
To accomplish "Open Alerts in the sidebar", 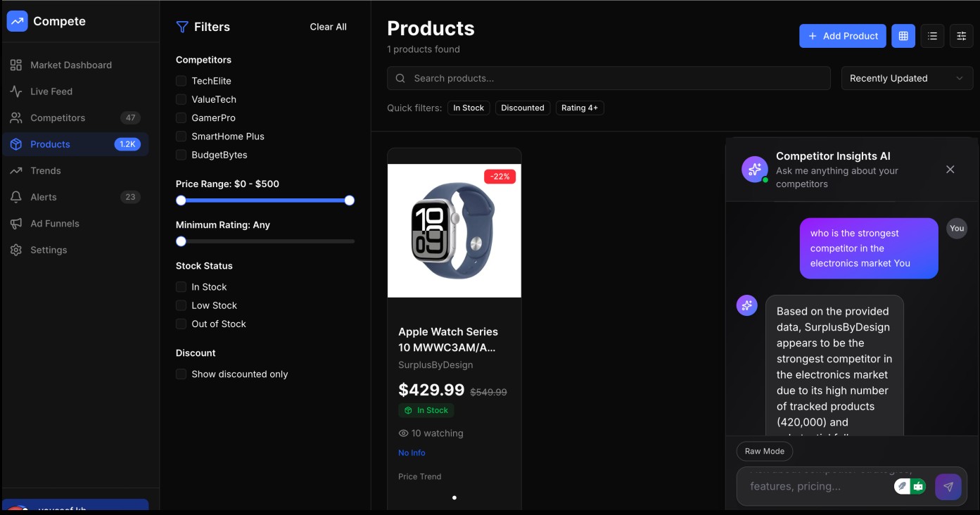I will pos(75,197).
